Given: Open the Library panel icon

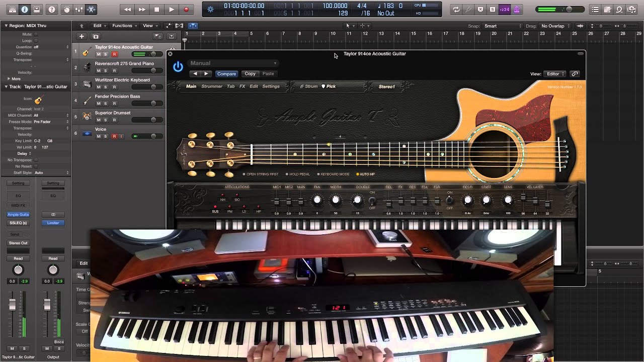Looking at the screenshot, I should (12, 10).
